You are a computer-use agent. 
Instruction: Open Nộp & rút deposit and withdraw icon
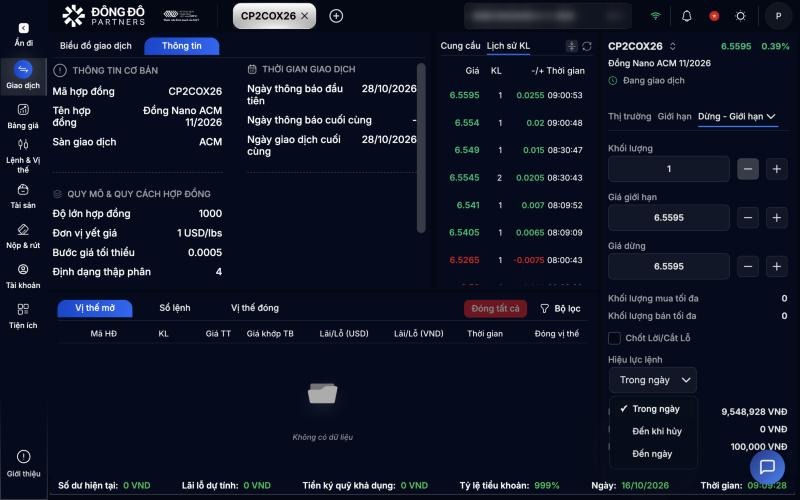pos(23,230)
